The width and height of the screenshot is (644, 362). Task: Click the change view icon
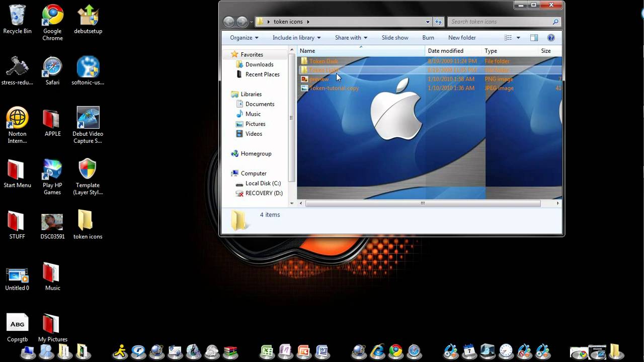508,38
